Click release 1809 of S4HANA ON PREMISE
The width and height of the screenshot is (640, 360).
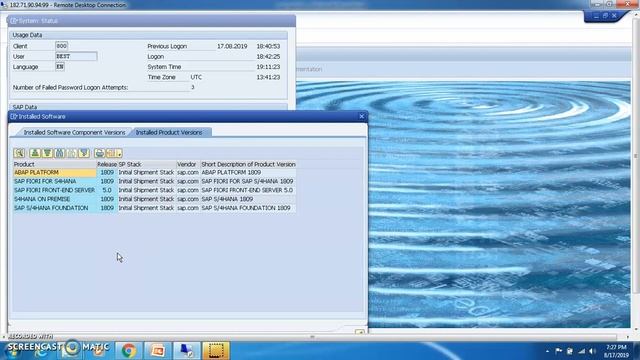click(107, 199)
